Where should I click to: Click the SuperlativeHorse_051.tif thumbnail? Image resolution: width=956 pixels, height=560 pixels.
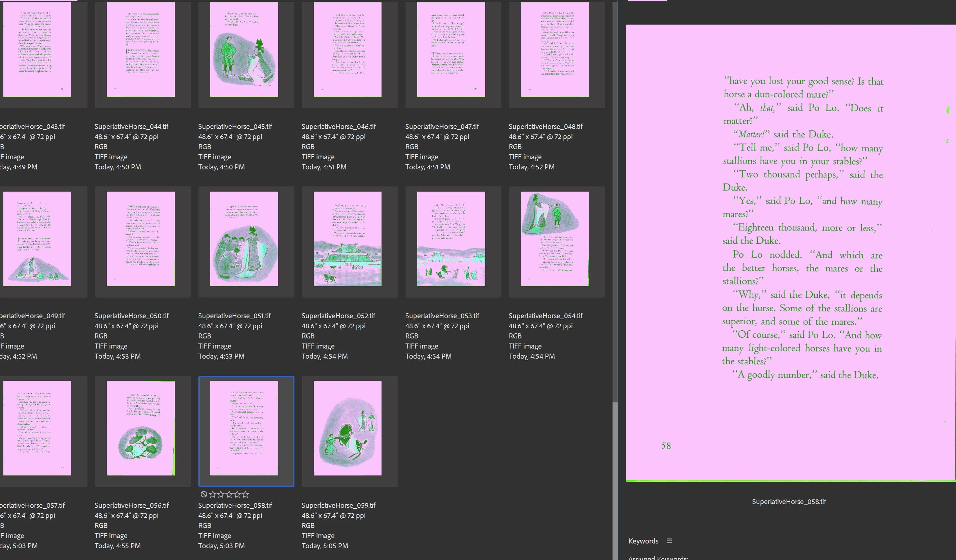point(244,239)
